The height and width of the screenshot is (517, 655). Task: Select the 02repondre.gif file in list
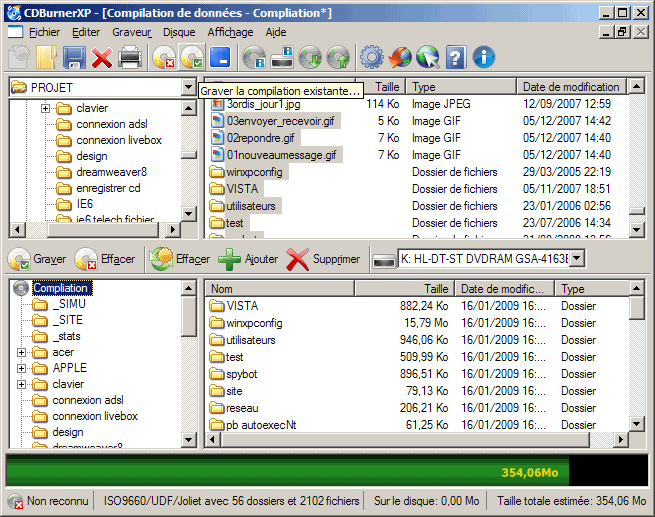click(x=260, y=138)
